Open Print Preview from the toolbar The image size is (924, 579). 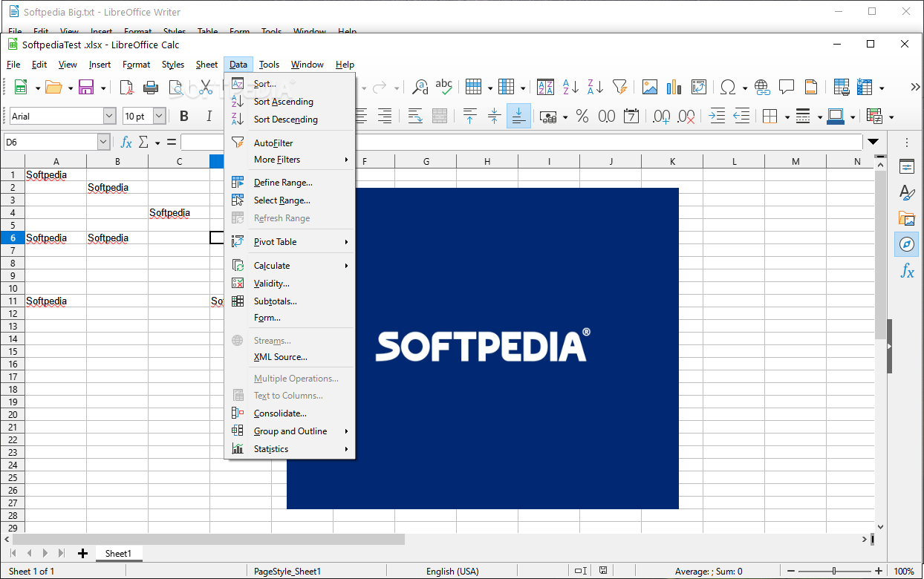point(175,88)
